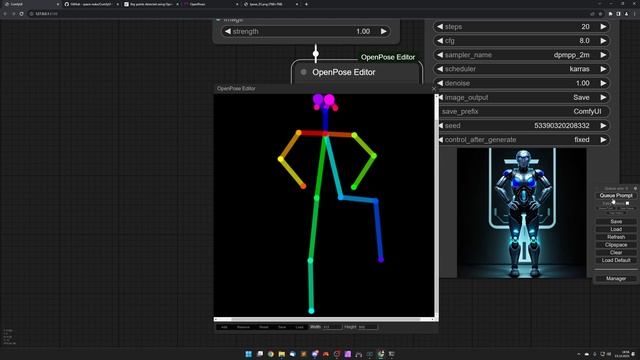Viewport: 640px width, 360px height.
Task: Toggle the Extra options checkbox
Action: (627, 203)
